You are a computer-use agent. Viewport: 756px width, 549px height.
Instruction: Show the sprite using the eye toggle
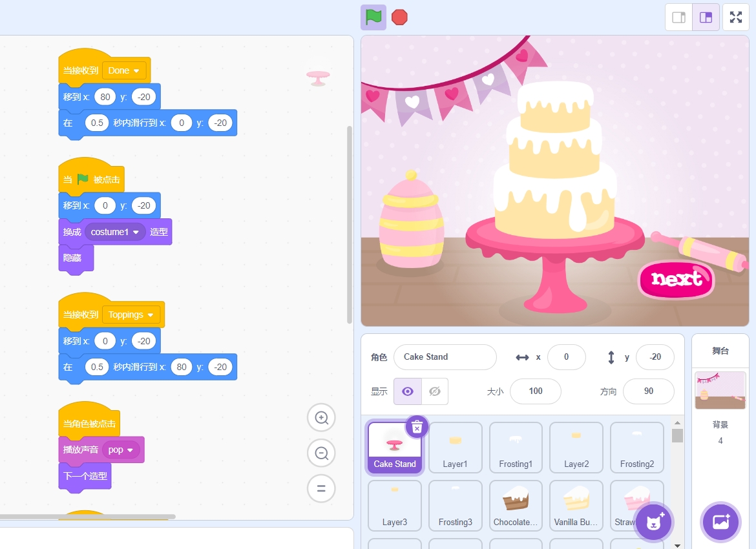point(408,391)
